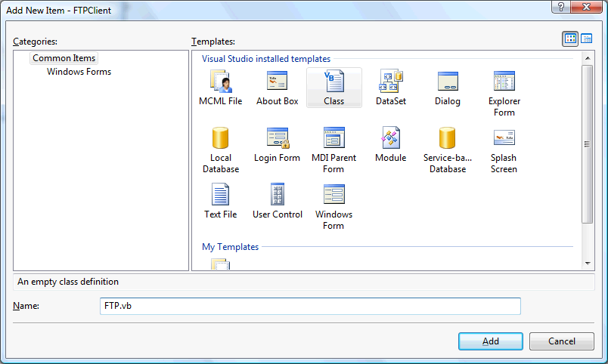
Task: Select the Dialog template
Action: point(448,88)
